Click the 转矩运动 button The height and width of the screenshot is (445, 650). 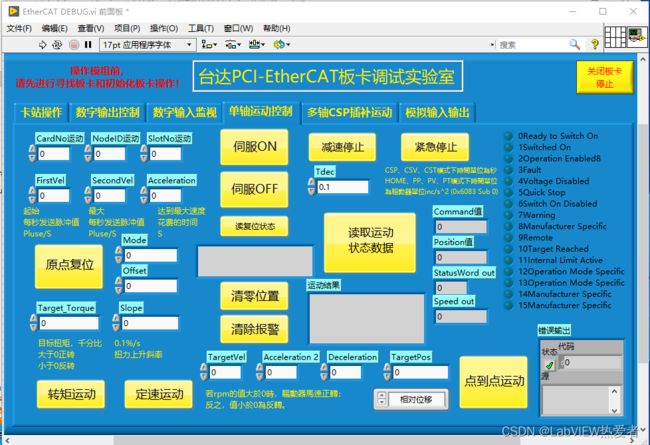click(x=71, y=394)
